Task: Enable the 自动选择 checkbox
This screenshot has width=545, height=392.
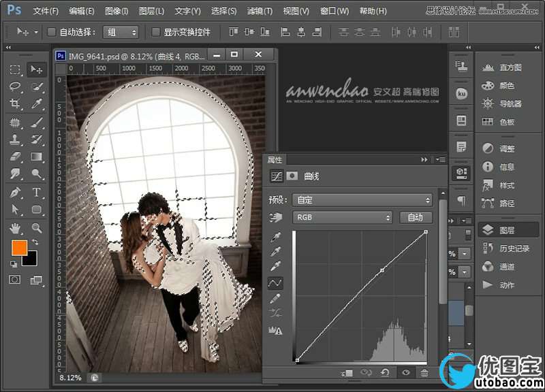Action: pyautogui.click(x=52, y=32)
